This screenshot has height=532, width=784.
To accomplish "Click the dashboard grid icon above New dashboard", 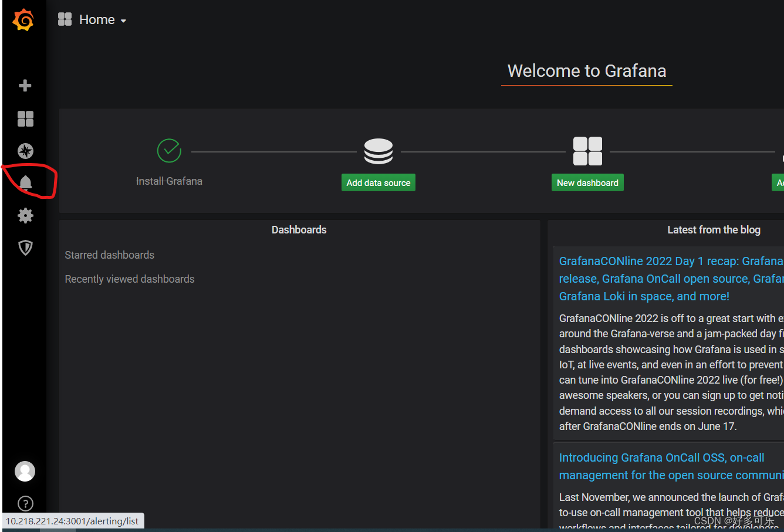I will (x=587, y=151).
